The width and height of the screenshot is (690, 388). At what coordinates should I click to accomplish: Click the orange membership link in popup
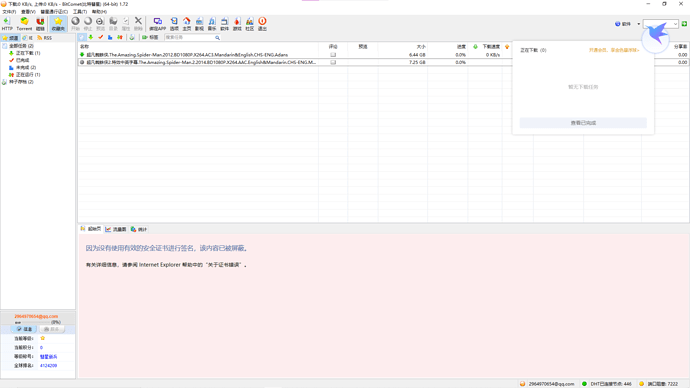point(614,50)
